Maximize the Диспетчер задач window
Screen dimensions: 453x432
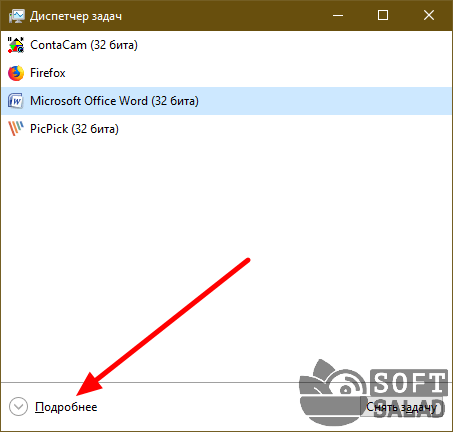(383, 15)
